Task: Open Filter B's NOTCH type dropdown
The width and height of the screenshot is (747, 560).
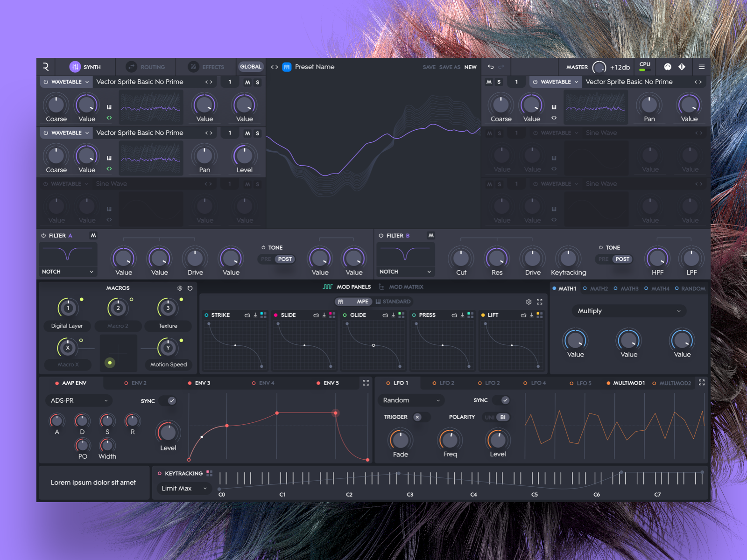Action: click(405, 272)
